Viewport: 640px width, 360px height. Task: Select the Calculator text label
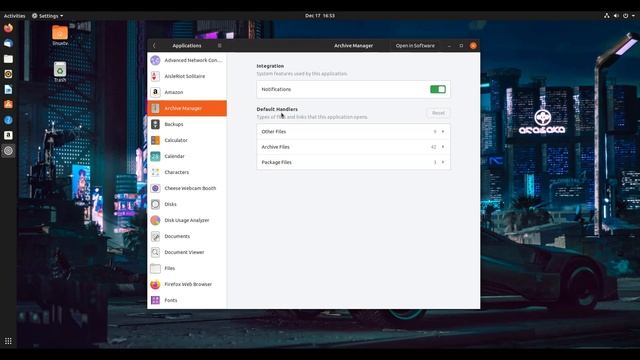(x=176, y=140)
